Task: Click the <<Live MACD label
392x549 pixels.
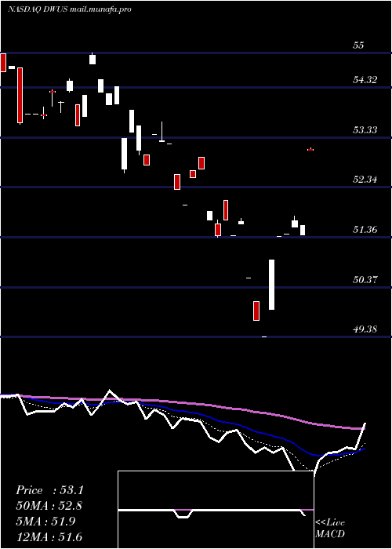Action: click(330, 528)
